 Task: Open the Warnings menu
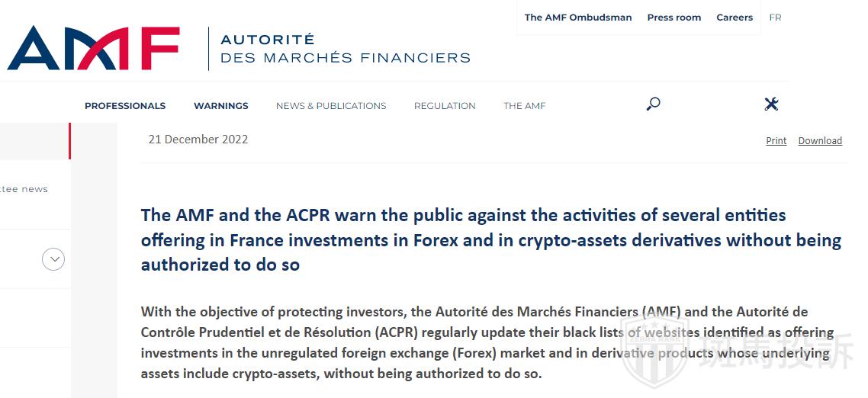point(221,106)
